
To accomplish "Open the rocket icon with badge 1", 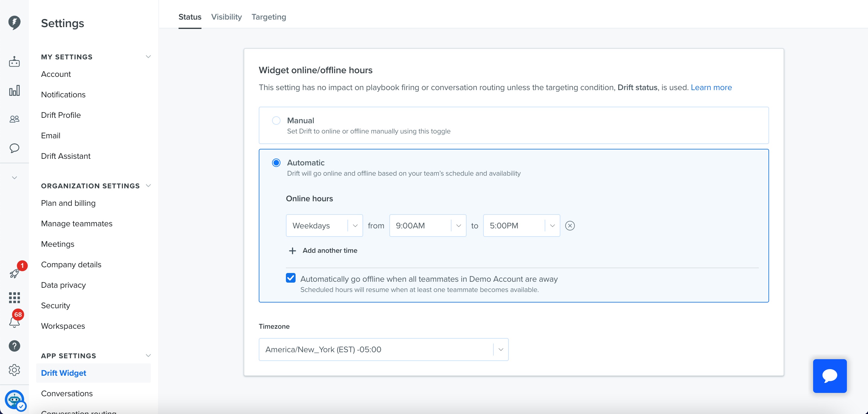I will [x=14, y=273].
